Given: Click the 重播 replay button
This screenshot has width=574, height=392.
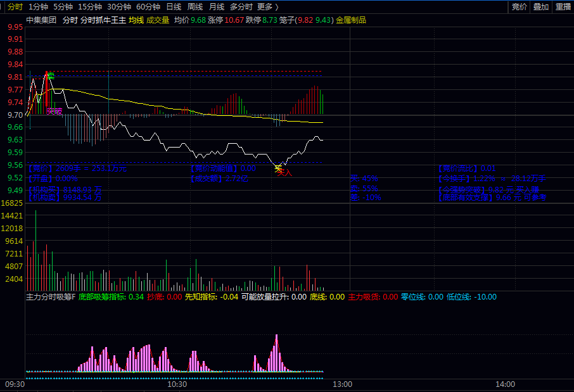Looking at the screenshot, I should tap(563, 6).
